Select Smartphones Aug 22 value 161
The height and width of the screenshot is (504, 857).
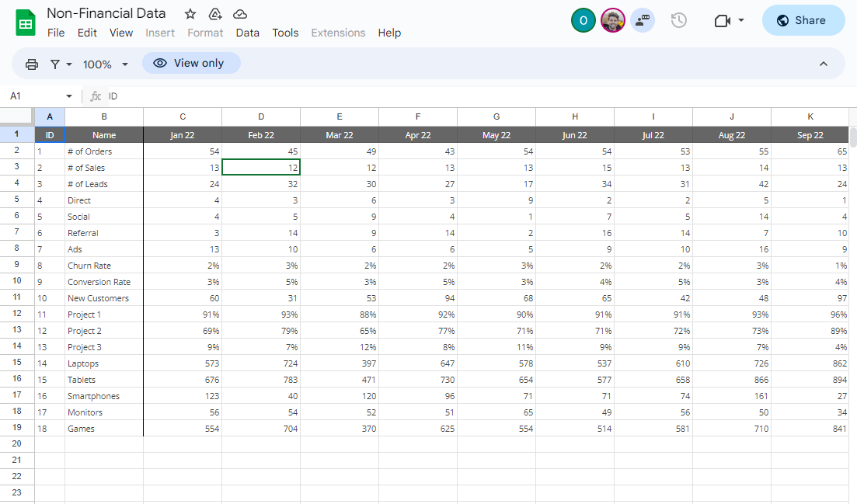click(x=732, y=396)
